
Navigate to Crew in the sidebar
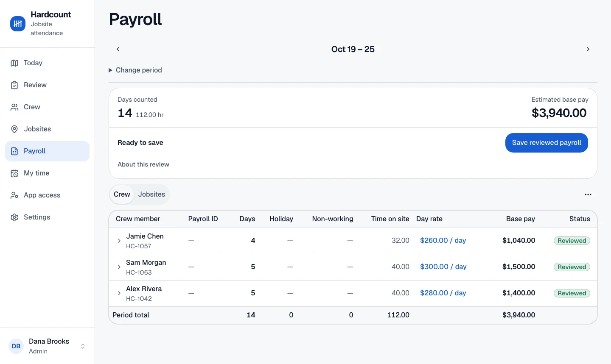coord(48,107)
